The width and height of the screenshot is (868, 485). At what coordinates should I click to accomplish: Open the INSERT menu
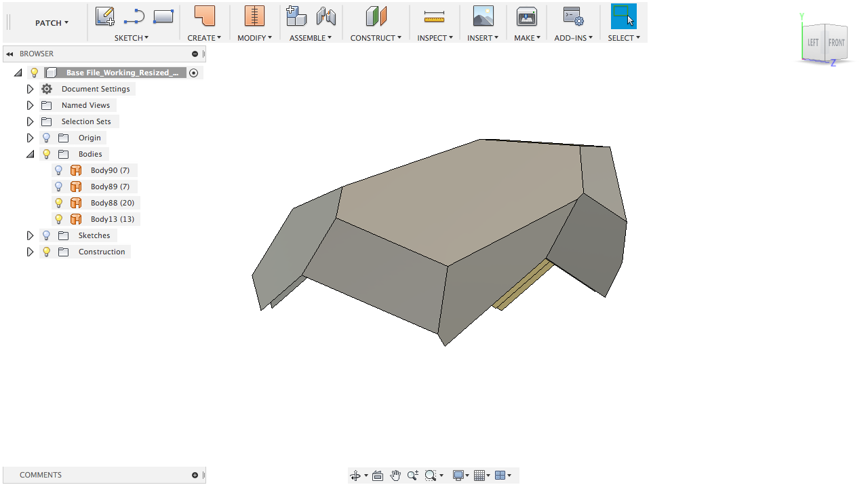[x=483, y=38]
